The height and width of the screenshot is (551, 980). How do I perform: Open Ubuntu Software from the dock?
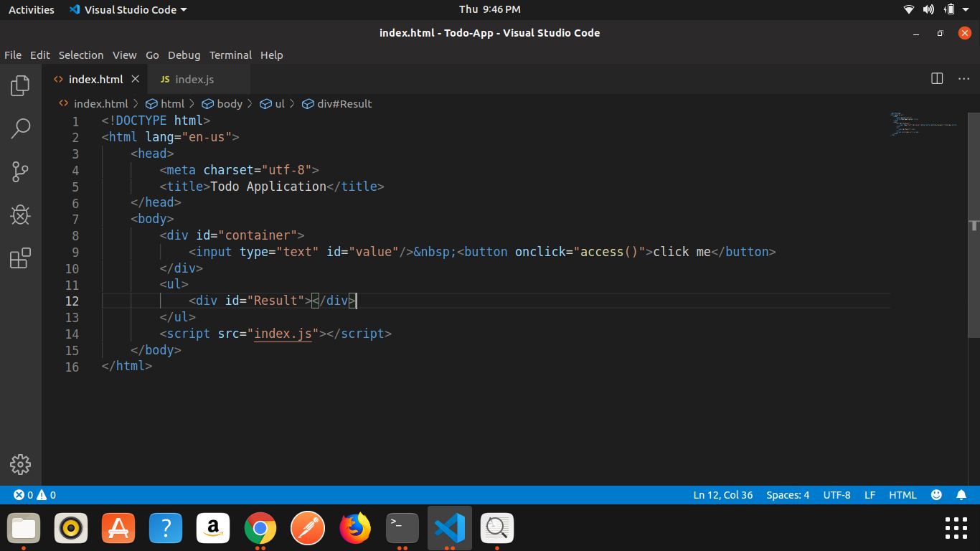pos(118,529)
